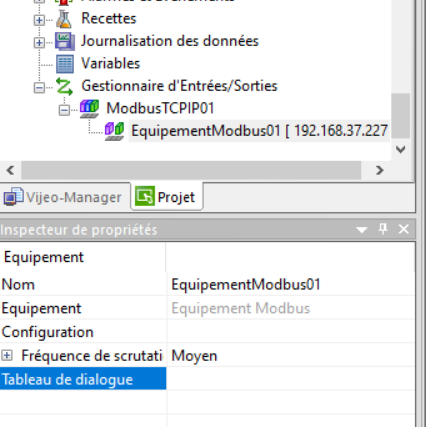Expand the Journalisation des données node
This screenshot has height=427, width=426.
click(39, 43)
